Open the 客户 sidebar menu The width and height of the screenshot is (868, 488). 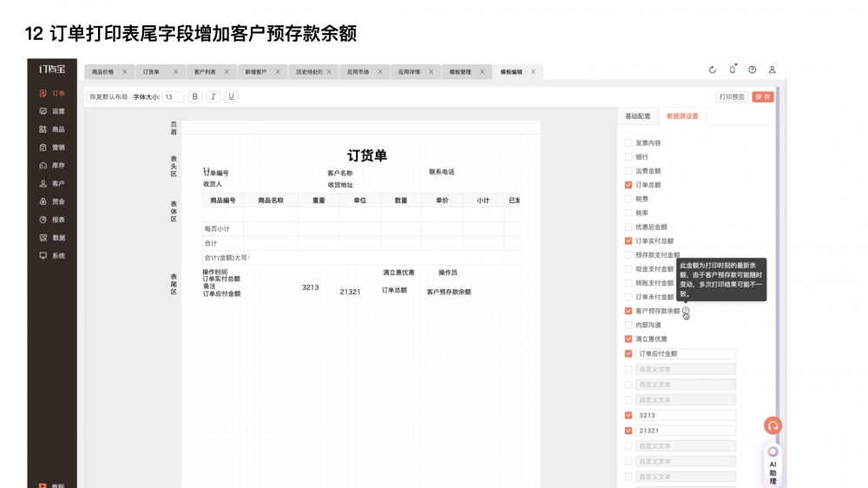(x=52, y=183)
